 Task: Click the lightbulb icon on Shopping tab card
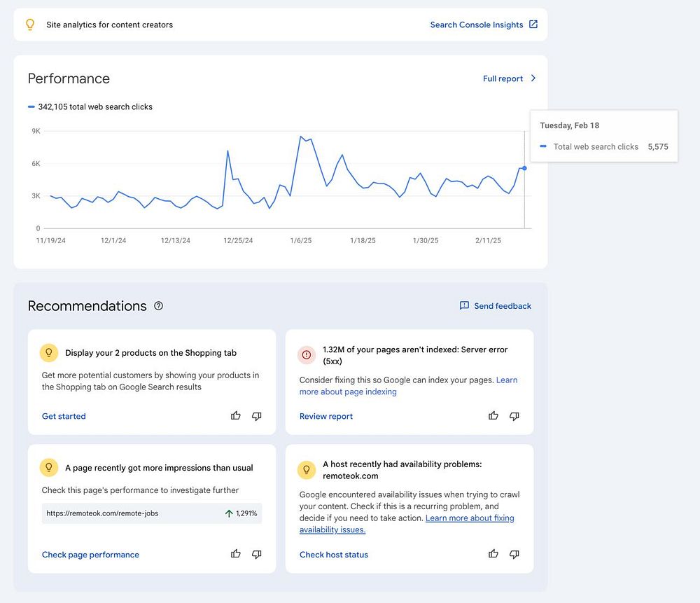[49, 353]
